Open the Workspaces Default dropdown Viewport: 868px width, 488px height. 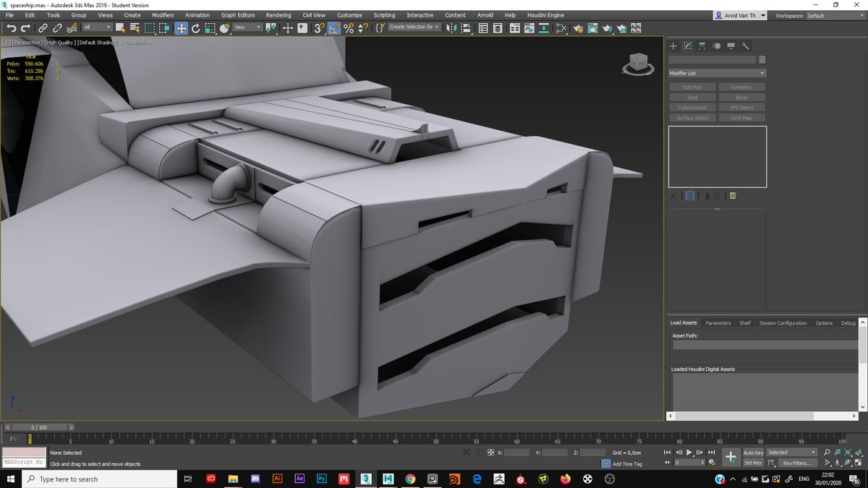pyautogui.click(x=835, y=15)
